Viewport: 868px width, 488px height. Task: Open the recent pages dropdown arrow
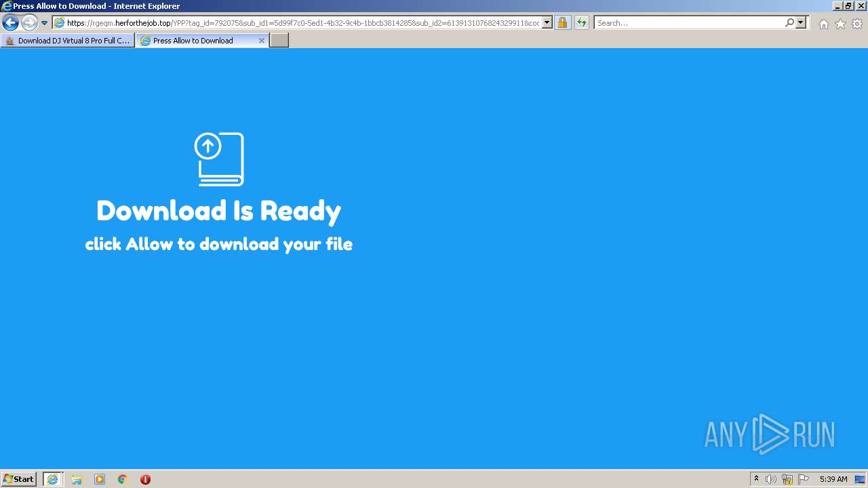pos(45,23)
